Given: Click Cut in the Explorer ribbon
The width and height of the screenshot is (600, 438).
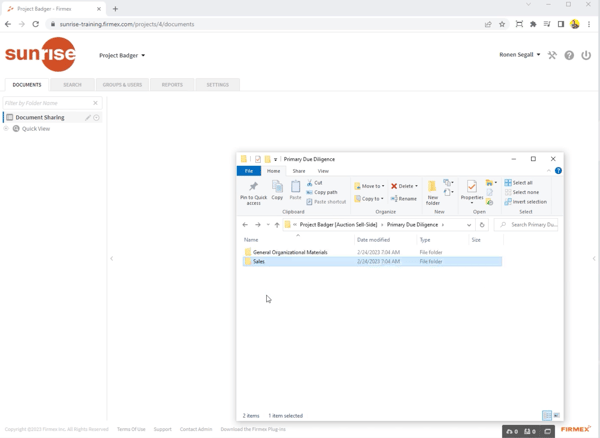Looking at the screenshot, I should pyautogui.click(x=315, y=183).
